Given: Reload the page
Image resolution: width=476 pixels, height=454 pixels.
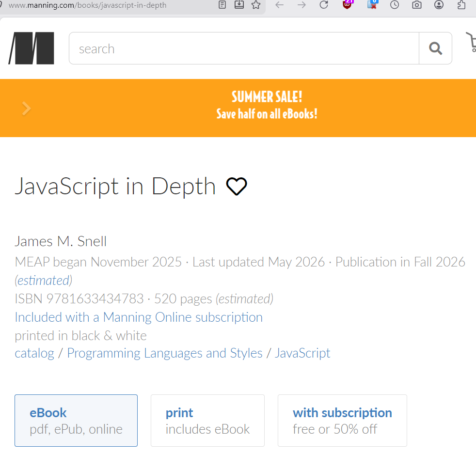Looking at the screenshot, I should (324, 4).
